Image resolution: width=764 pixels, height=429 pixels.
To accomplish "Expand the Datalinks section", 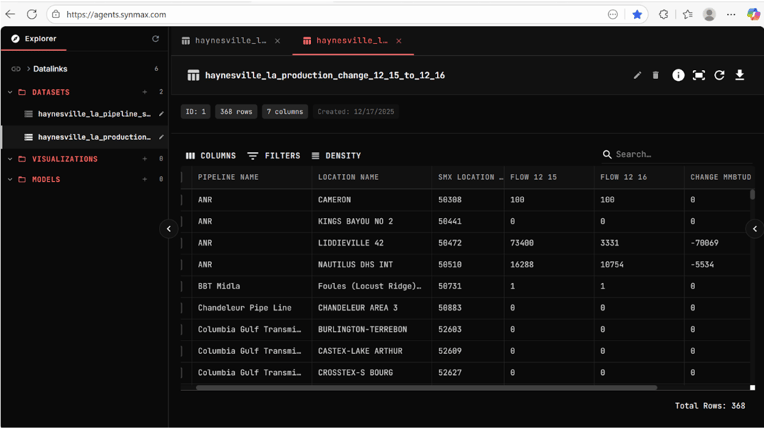I will 28,69.
